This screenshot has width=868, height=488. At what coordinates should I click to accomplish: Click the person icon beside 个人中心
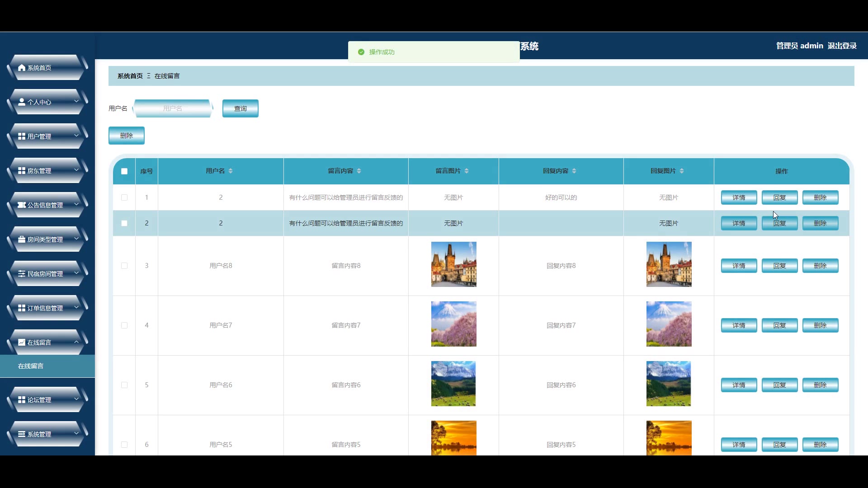click(22, 102)
